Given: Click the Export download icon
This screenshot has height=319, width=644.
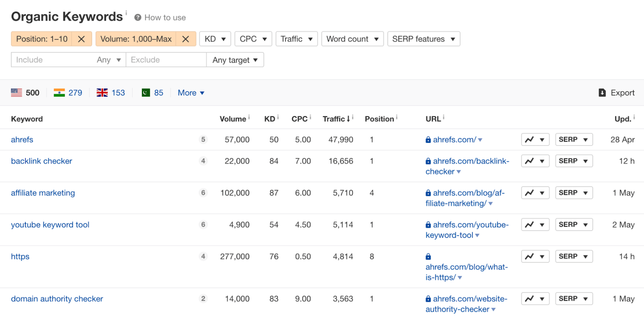Looking at the screenshot, I should pos(602,93).
